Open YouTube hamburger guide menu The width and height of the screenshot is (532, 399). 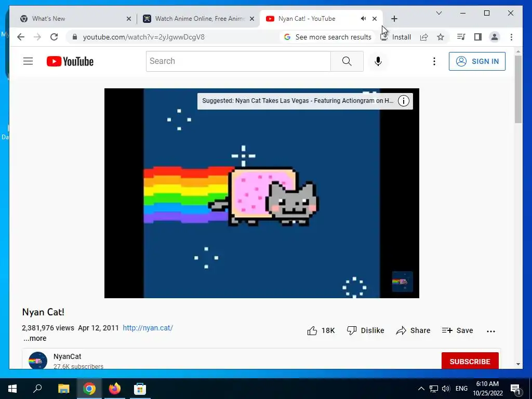click(28, 61)
